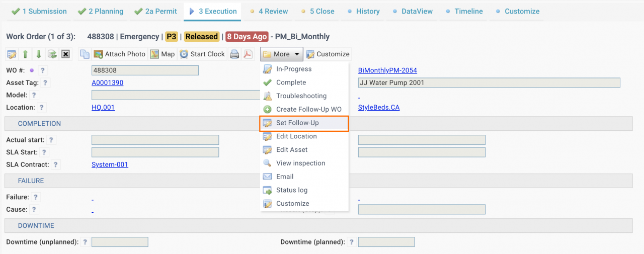Click the black X close icon
Screen dimensions: 644x254
click(65, 54)
